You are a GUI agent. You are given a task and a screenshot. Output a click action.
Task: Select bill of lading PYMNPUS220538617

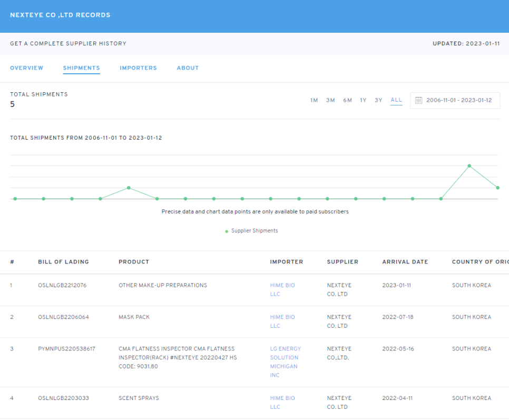[x=66, y=349]
